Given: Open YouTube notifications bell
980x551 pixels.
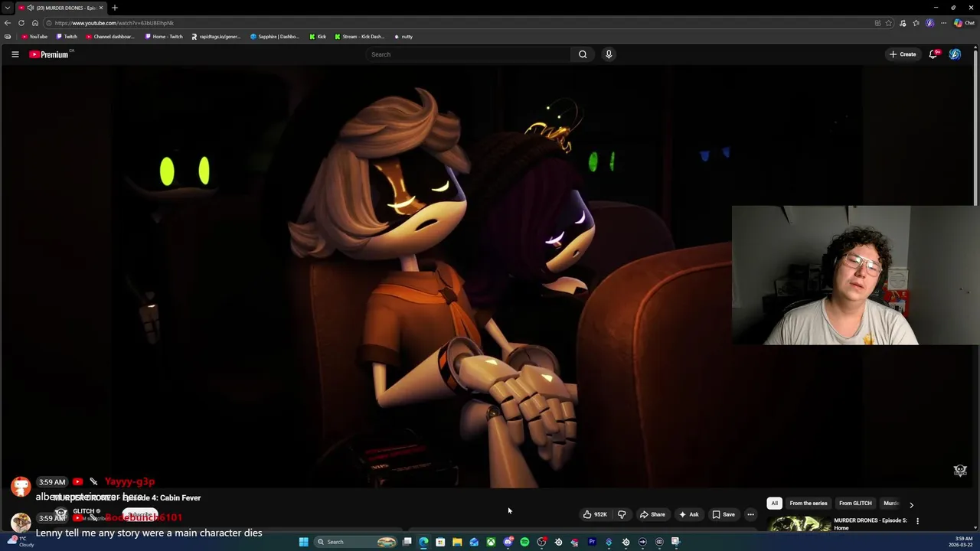Looking at the screenshot, I should [x=933, y=54].
